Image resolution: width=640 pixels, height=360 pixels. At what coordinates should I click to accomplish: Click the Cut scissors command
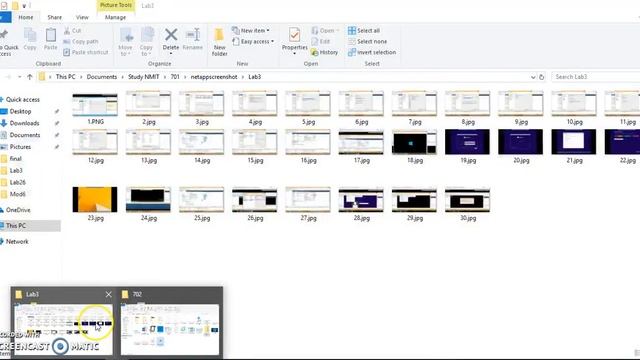coord(73,31)
